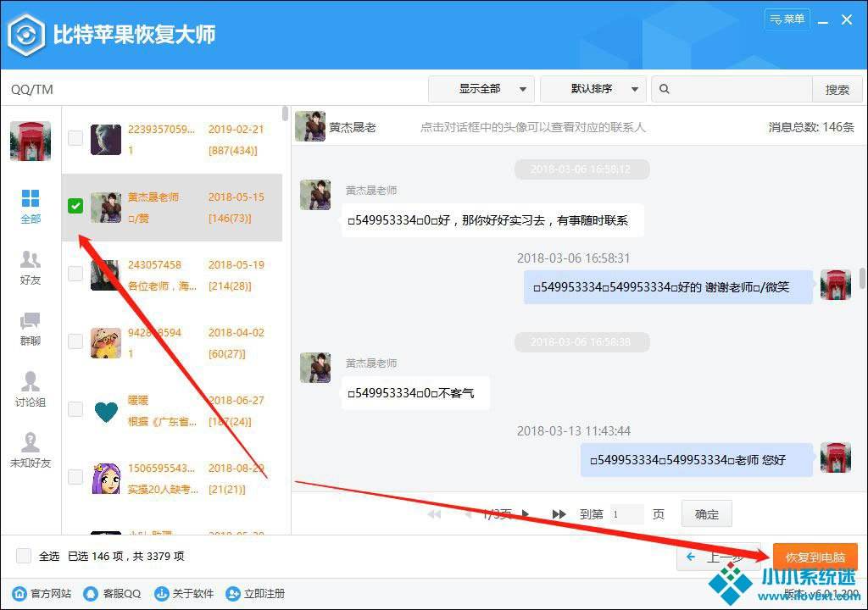This screenshot has height=610, width=868.
Task: Click the contact list scrollbar
Action: point(285,114)
